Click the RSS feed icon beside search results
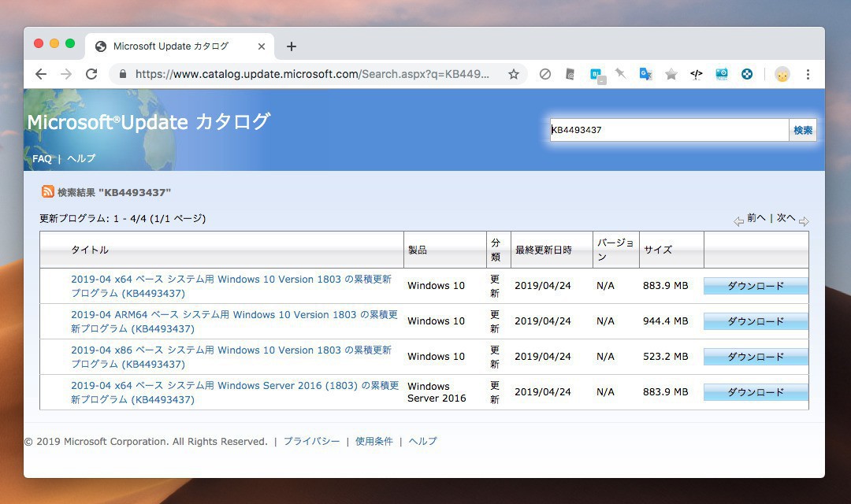 point(48,191)
